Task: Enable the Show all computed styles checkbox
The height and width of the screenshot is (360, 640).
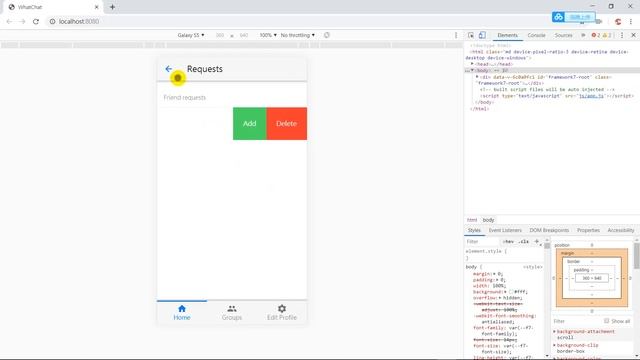Action: (x=607, y=321)
